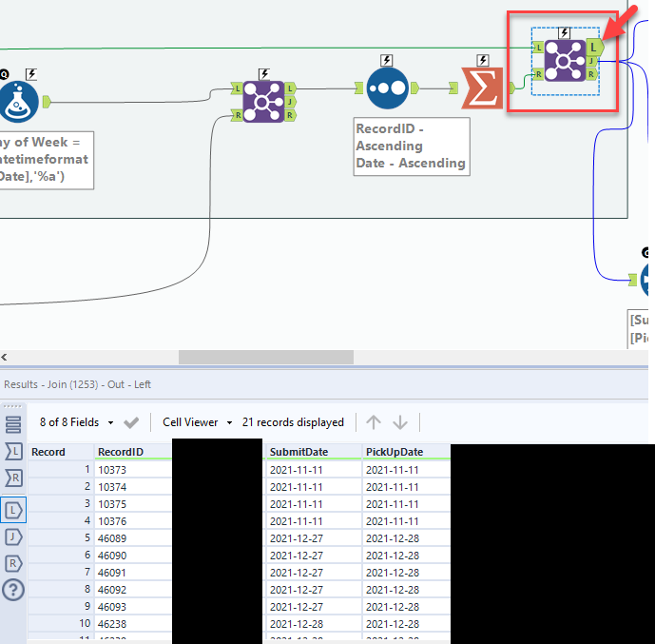The width and height of the screenshot is (655, 644).
Task: Select the Summarize sigma tool
Action: tap(483, 88)
